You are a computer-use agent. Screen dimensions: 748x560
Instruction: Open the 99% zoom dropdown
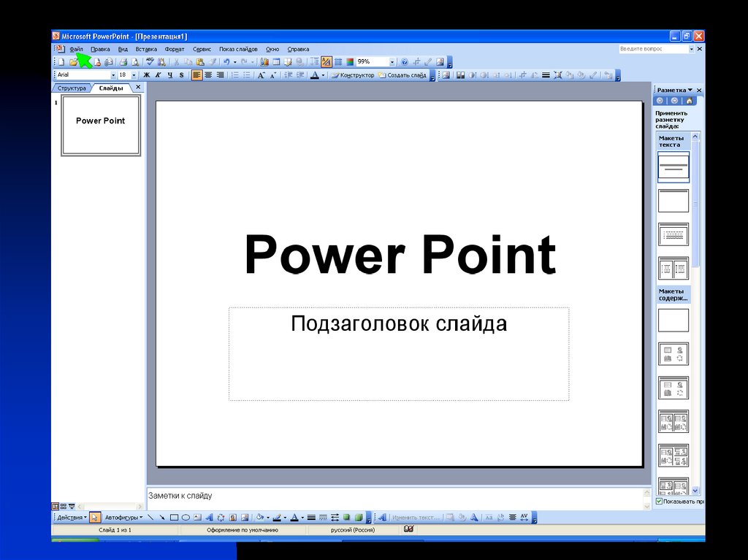point(392,62)
